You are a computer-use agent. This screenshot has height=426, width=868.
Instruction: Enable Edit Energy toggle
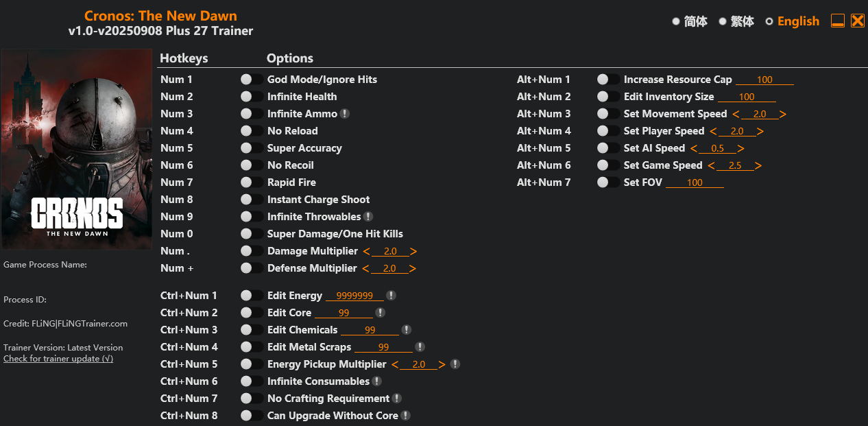point(252,296)
